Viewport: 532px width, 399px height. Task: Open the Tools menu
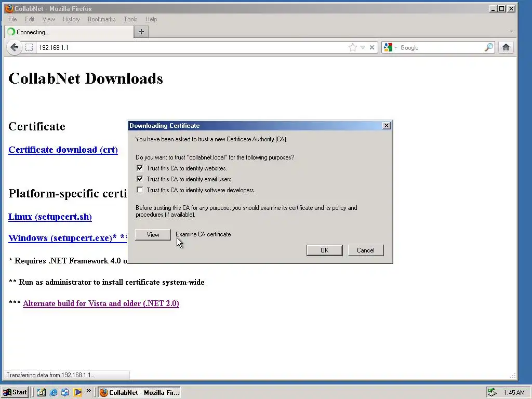click(x=130, y=19)
